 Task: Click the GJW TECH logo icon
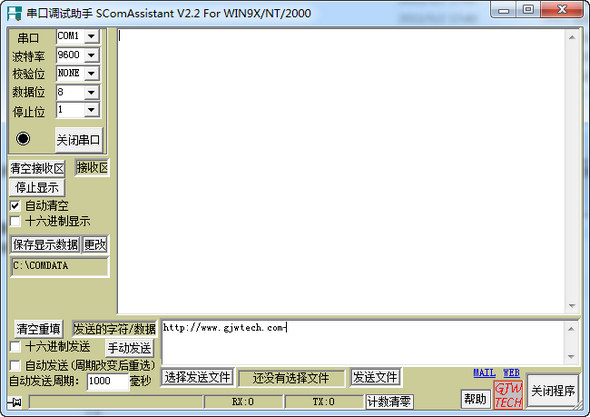[x=508, y=395]
